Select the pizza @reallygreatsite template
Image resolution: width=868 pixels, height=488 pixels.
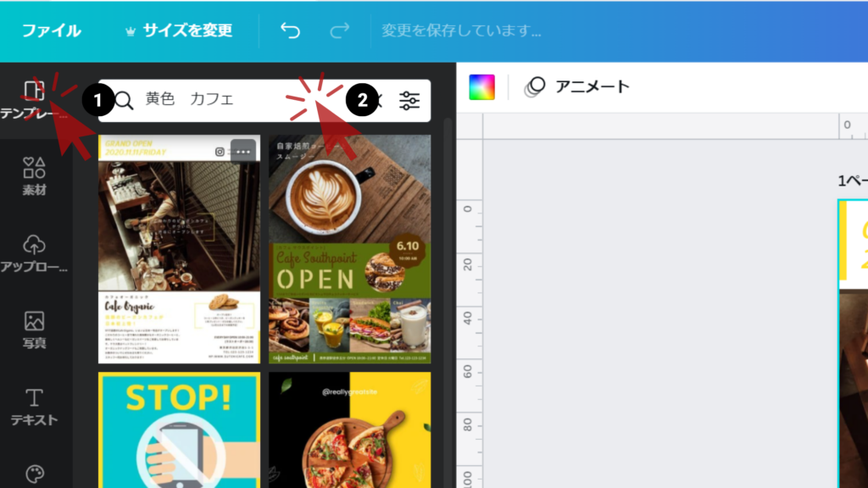350,430
